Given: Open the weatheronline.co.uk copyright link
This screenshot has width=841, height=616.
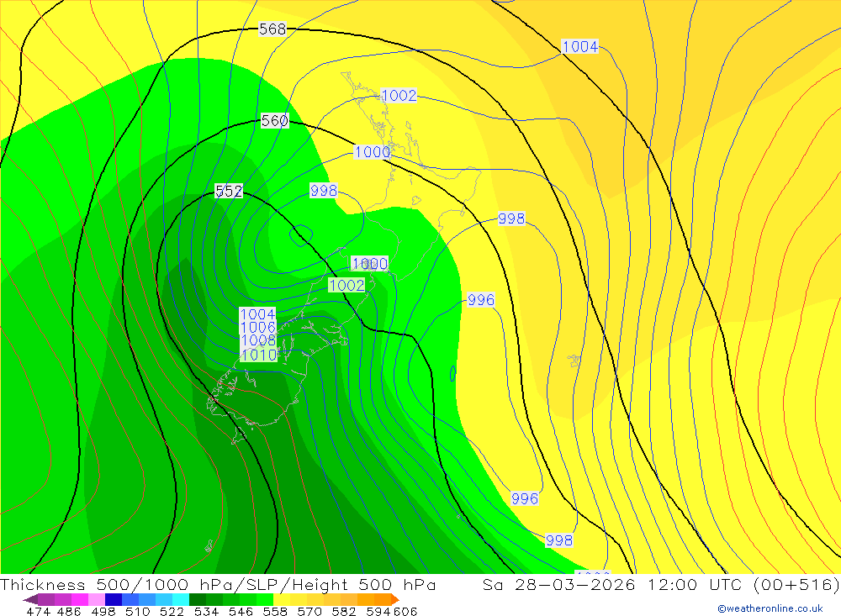Looking at the screenshot, I should (x=770, y=608).
